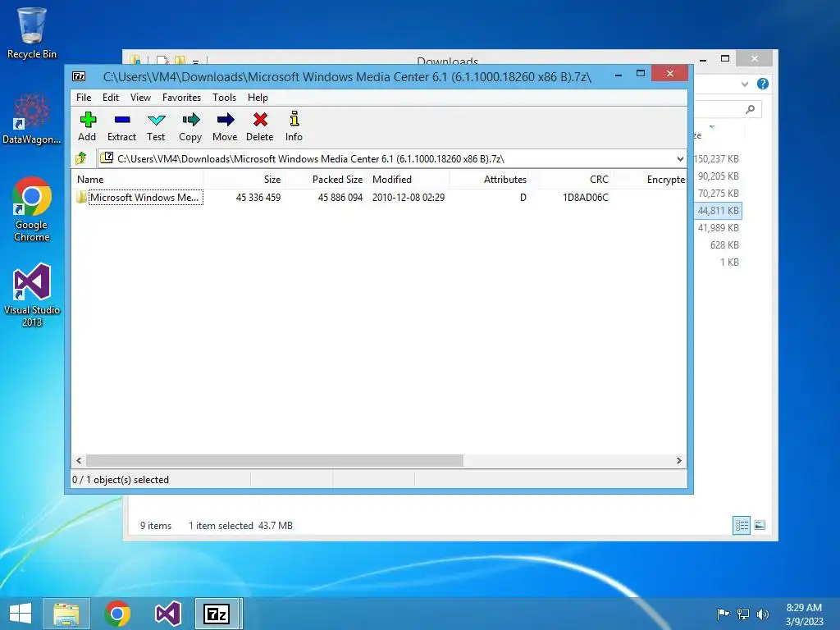
Task: Click the 2010-12-08 02:29 modified date
Action: click(x=409, y=197)
